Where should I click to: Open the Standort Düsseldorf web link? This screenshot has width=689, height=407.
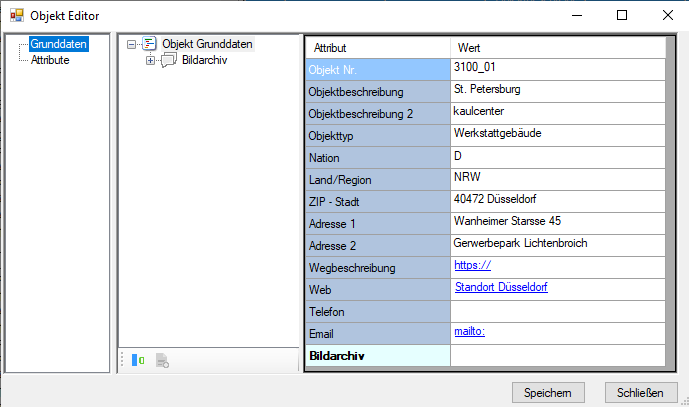click(x=501, y=287)
